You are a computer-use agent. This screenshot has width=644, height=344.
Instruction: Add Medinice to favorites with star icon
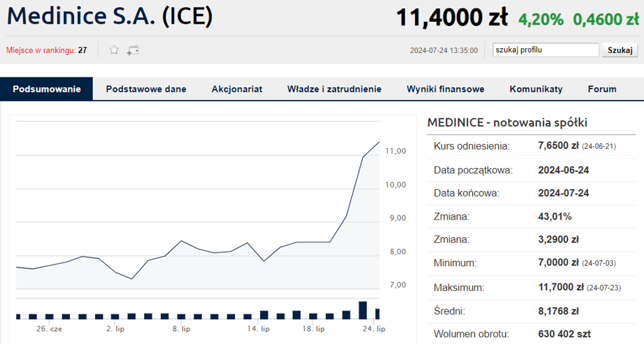coord(114,50)
